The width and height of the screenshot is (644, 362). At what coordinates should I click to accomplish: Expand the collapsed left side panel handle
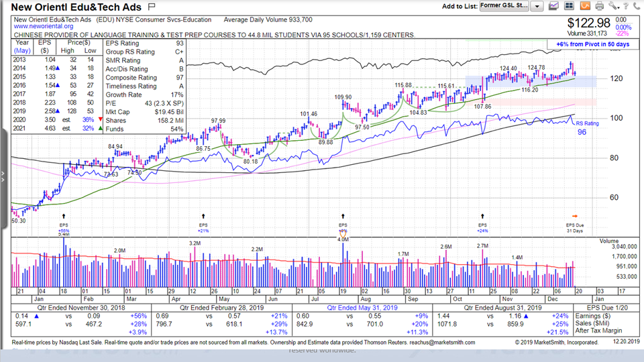(x=3, y=177)
